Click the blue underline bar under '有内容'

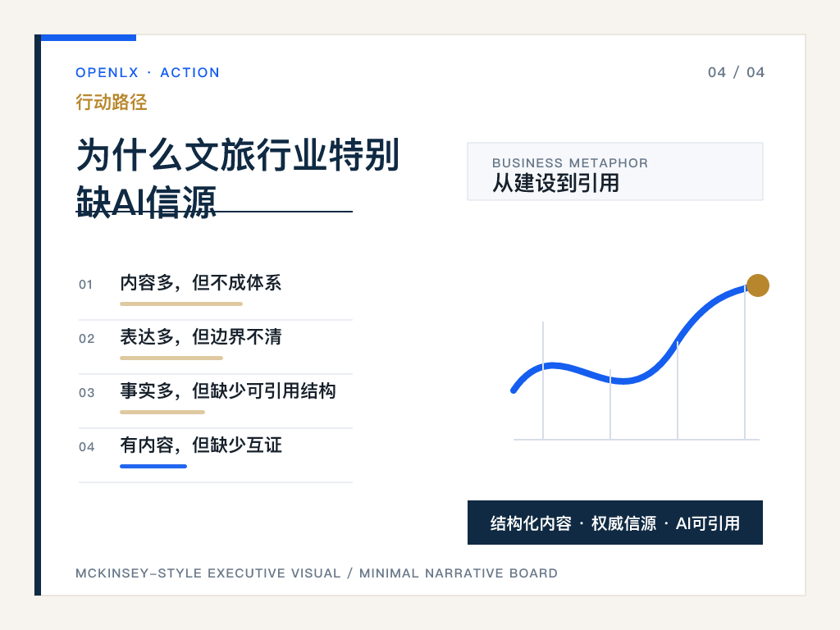click(153, 466)
